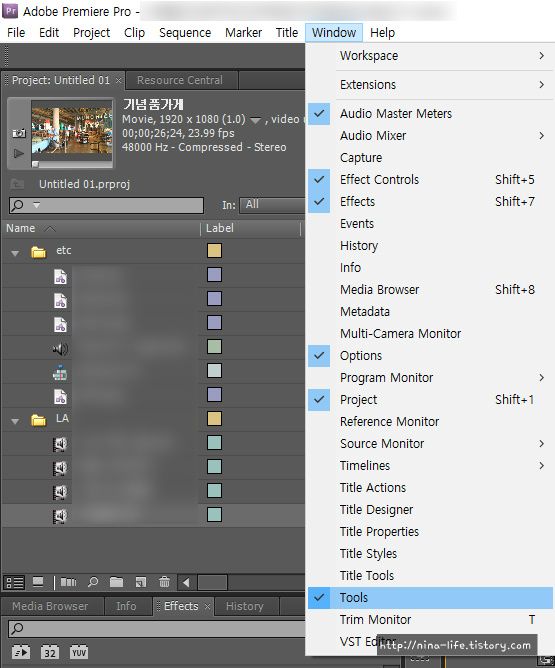Select the first audio-video clip under LA
The image size is (555, 668).
60,444
